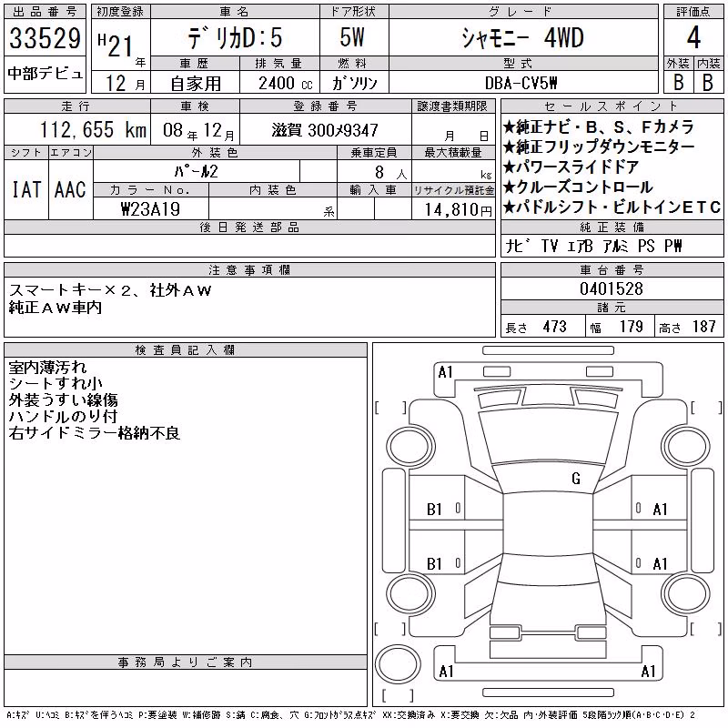Click the model code DBA-CV5W
The image size is (728, 728).
click(521, 83)
